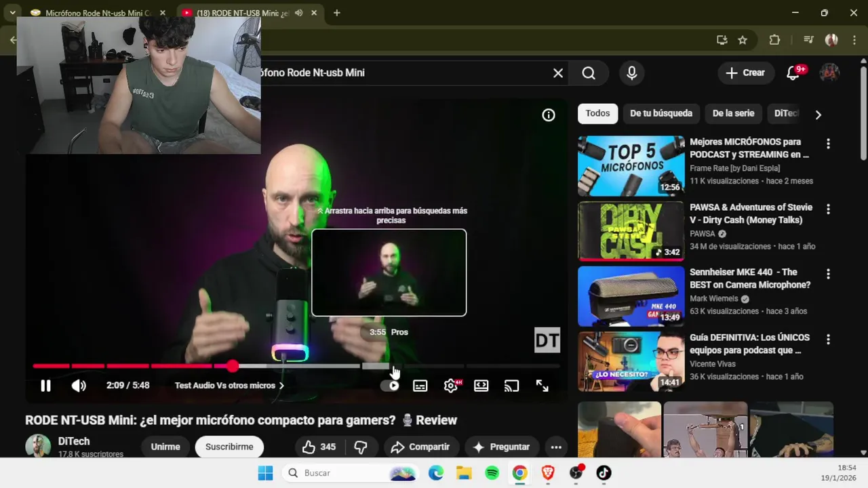Open Spotify from taskbar
This screenshot has height=488, width=868.
tap(492, 473)
